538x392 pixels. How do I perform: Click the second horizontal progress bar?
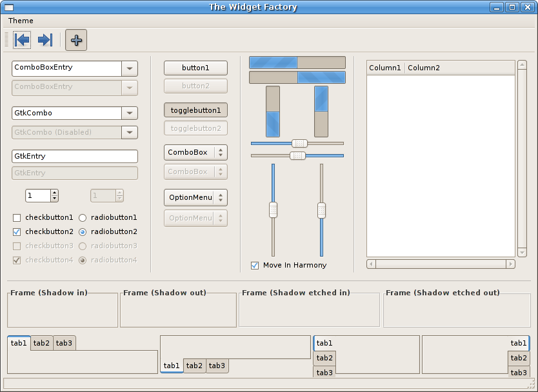[x=297, y=77]
